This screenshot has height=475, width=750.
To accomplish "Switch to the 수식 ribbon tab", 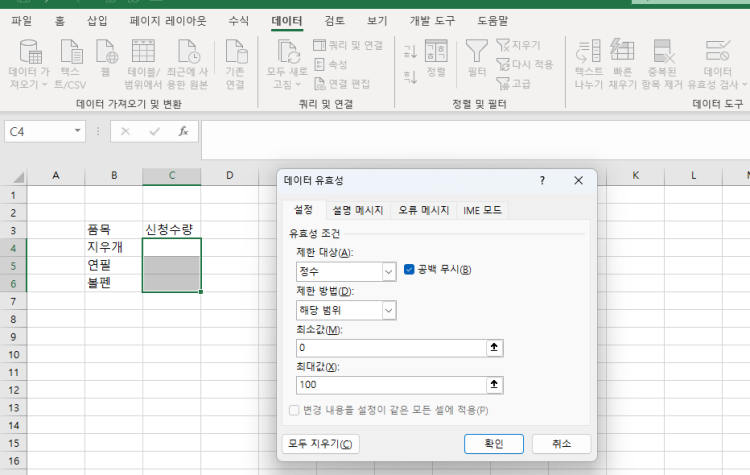I will point(239,21).
